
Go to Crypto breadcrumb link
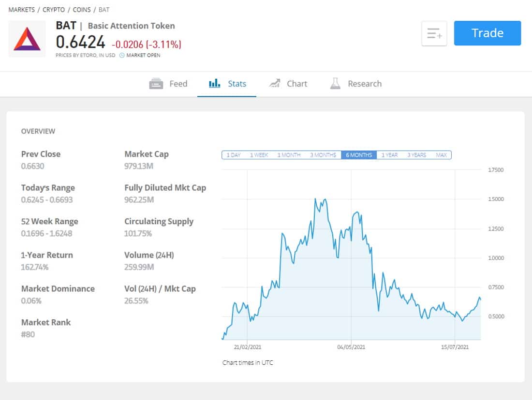click(54, 10)
